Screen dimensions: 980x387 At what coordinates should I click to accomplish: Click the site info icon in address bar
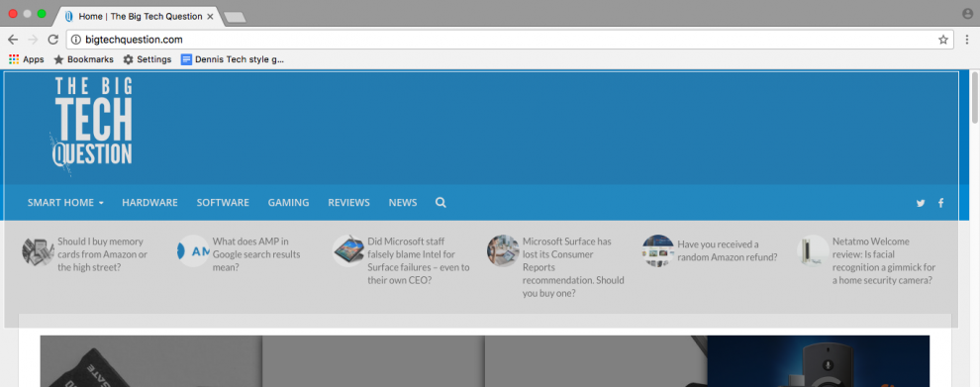pos(76,40)
